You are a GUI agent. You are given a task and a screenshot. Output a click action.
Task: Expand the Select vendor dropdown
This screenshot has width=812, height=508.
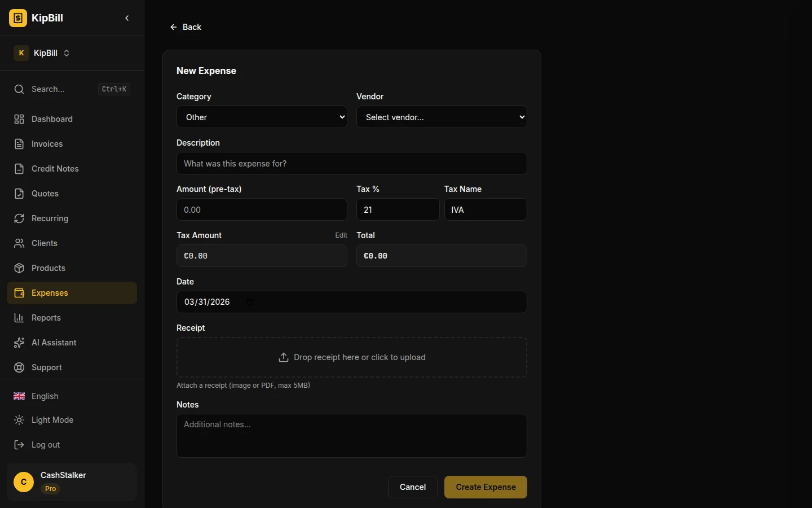pos(442,117)
